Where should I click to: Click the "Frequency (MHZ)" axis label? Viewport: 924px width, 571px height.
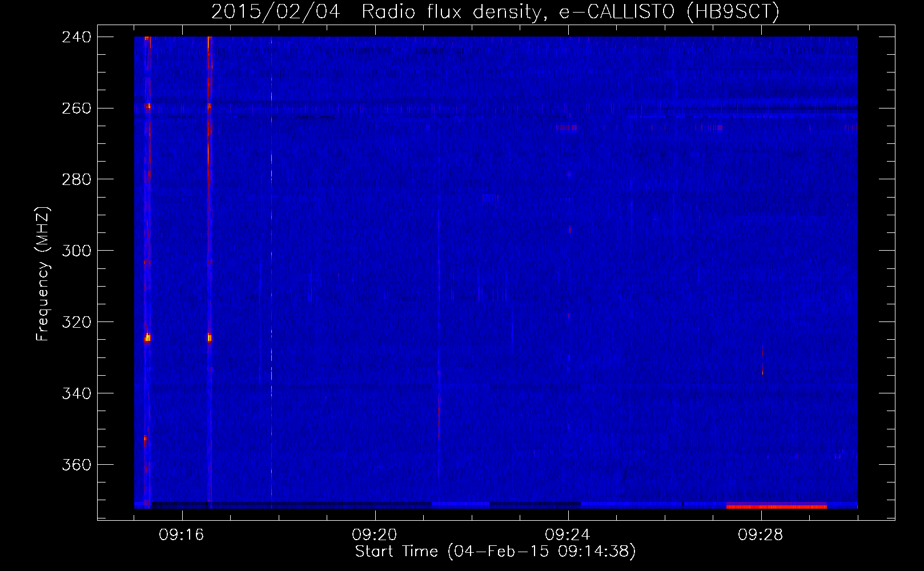tap(43, 274)
